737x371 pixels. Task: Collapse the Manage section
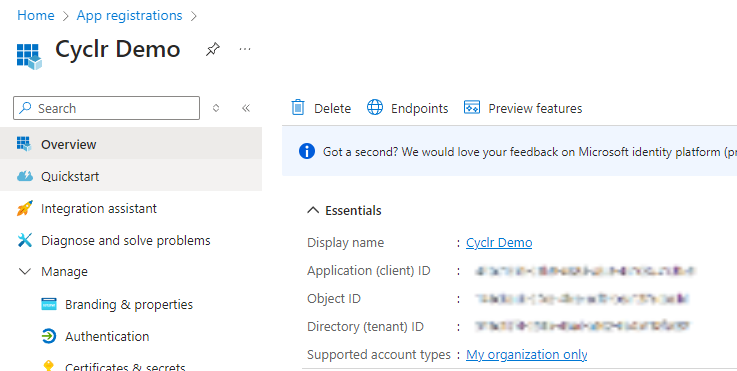coord(24,271)
